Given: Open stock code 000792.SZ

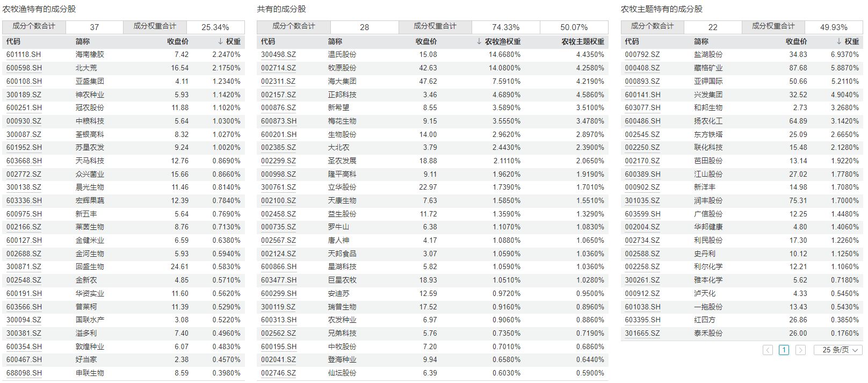Looking at the screenshot, I should [x=642, y=55].
